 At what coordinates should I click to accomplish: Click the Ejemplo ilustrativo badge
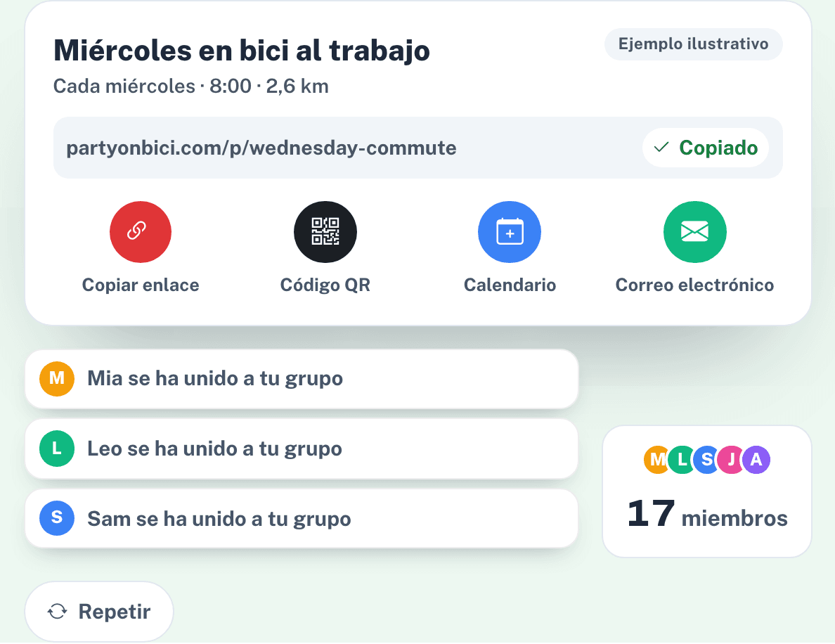point(693,44)
